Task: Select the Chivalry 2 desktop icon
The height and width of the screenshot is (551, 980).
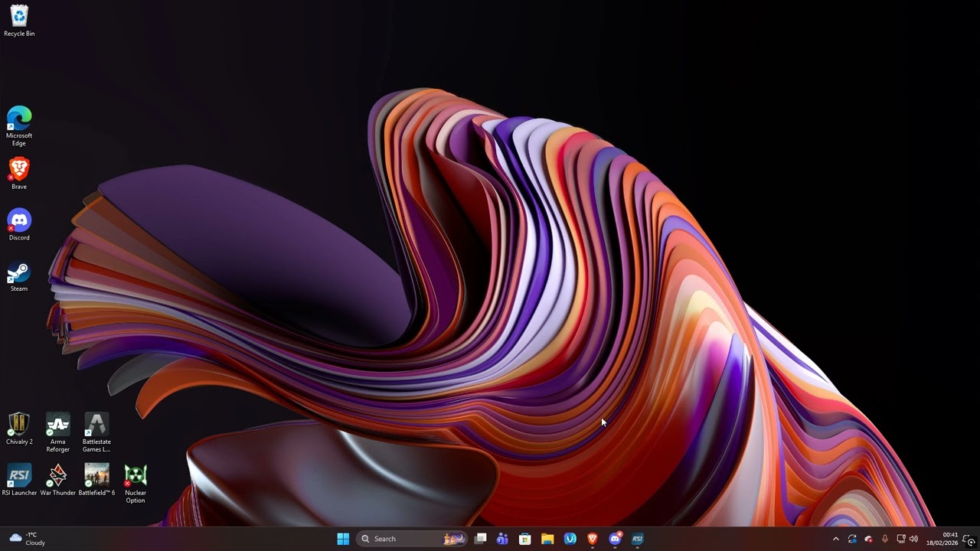Action: [19, 429]
